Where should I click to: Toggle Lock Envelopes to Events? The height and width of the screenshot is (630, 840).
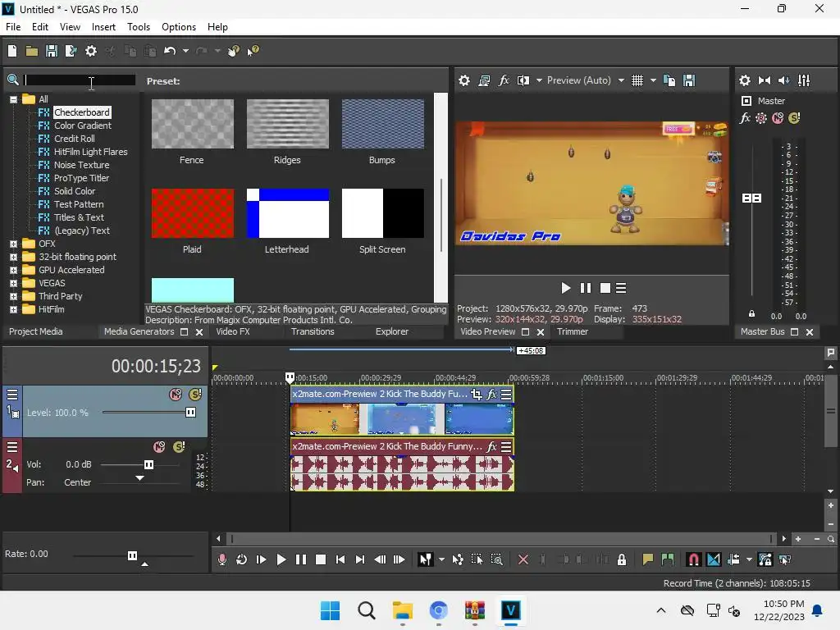pyautogui.click(x=765, y=559)
